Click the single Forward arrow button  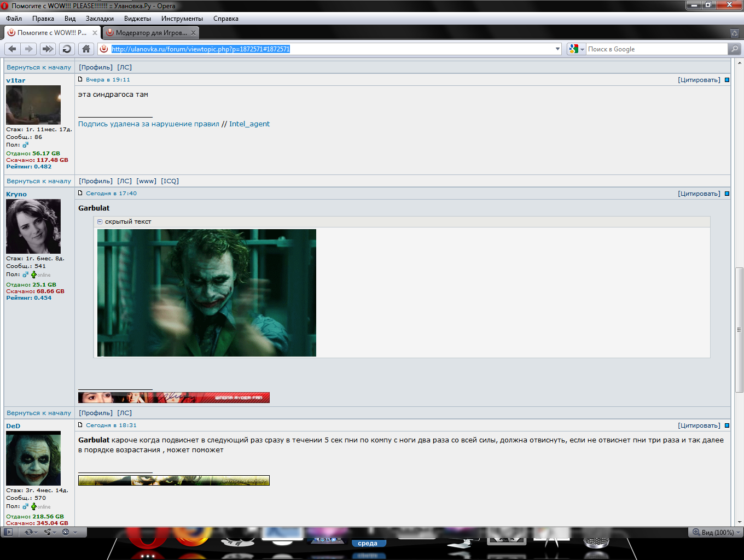pos(28,49)
